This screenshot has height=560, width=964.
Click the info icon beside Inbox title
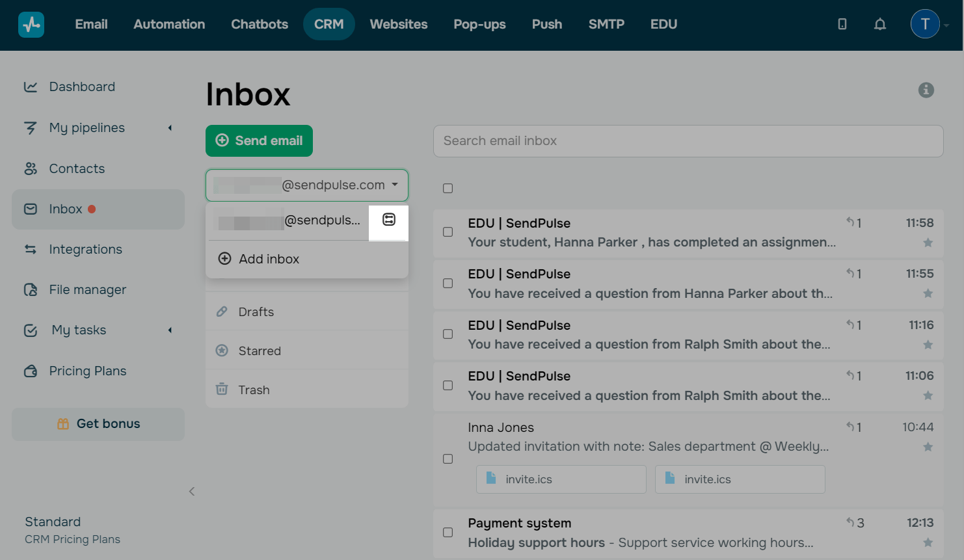tap(926, 90)
